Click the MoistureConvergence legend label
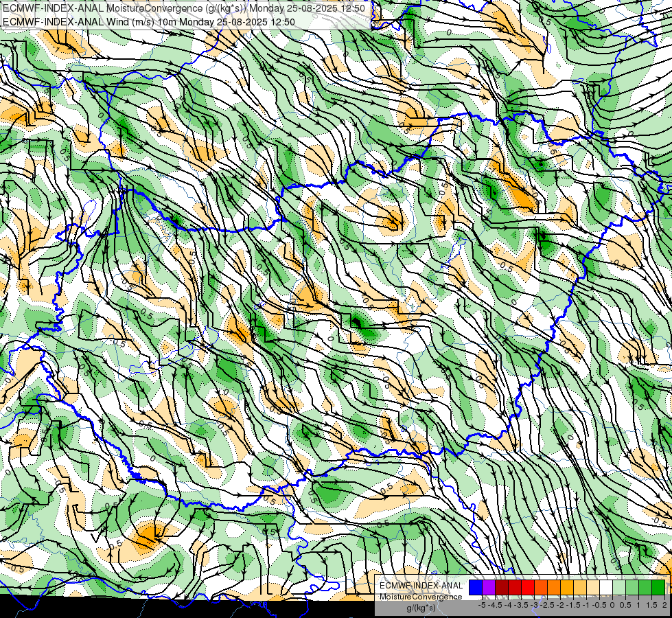 click(421, 597)
